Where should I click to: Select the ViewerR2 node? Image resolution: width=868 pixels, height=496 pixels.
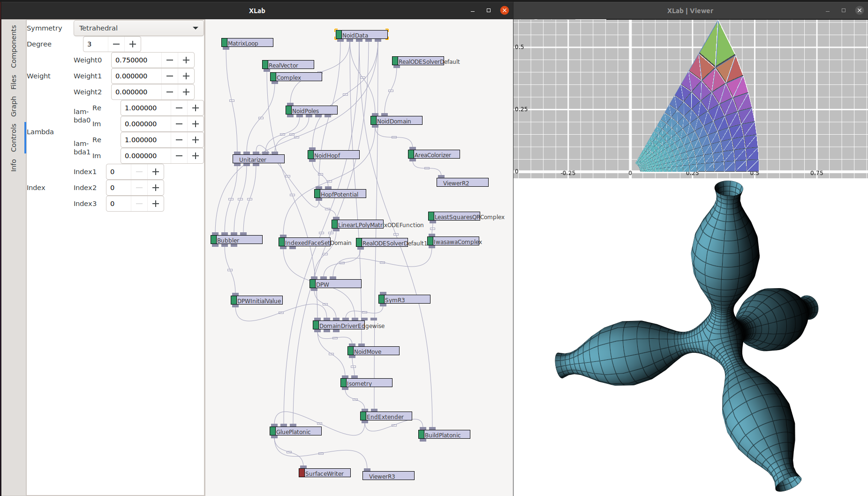[462, 183]
